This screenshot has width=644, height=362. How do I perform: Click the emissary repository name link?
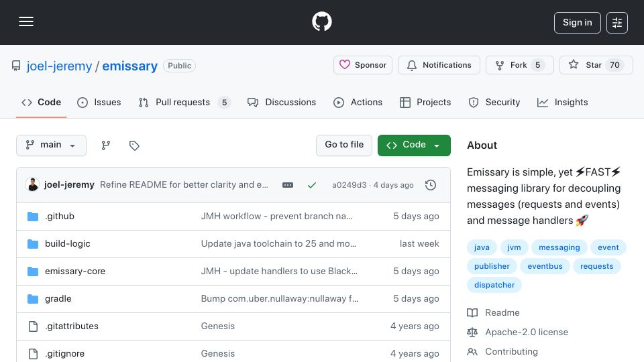pos(129,66)
